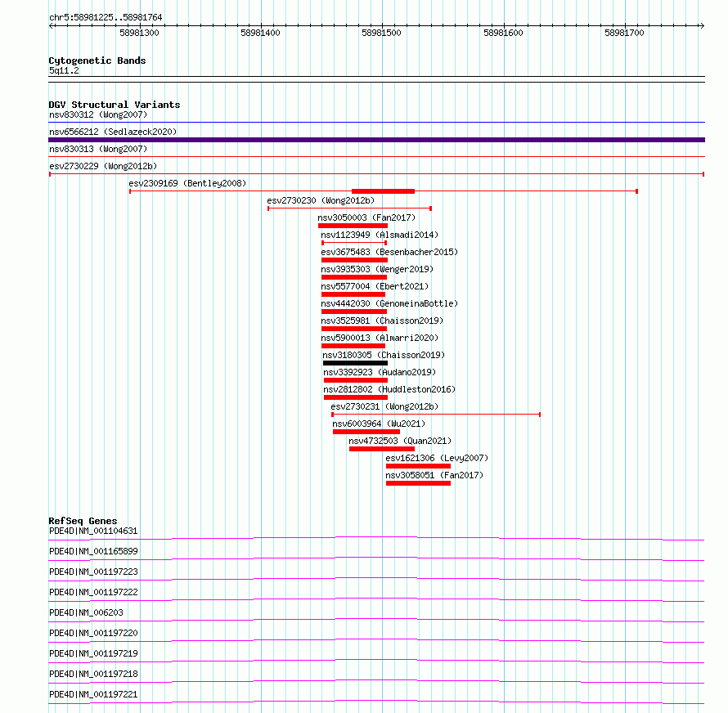Click the red span line of esv2730230
Viewport: 728px width, 713px height.
(349, 209)
